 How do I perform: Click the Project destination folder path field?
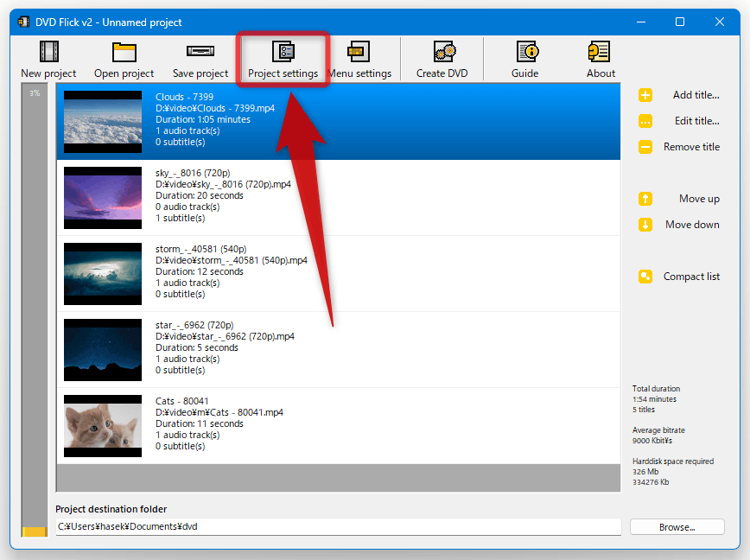click(338, 526)
